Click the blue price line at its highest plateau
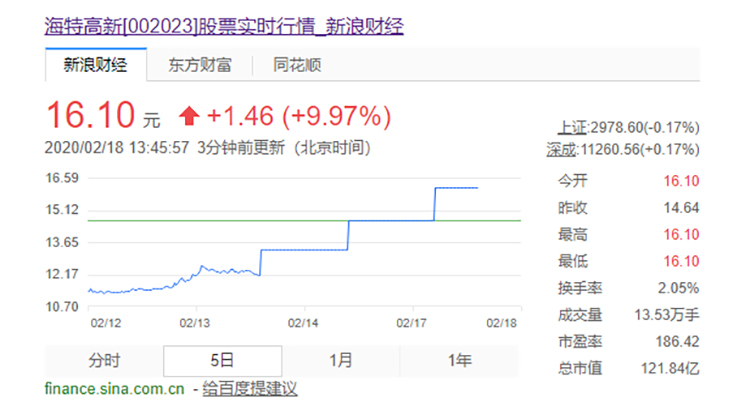The height and width of the screenshot is (410, 750). (x=456, y=188)
